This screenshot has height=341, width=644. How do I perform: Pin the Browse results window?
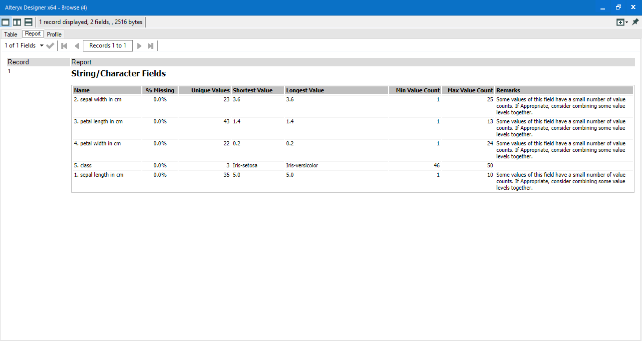pos(636,22)
